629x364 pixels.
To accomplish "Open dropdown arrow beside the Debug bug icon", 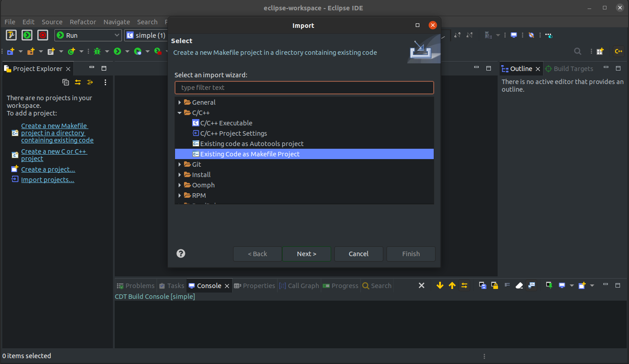I will (x=107, y=52).
